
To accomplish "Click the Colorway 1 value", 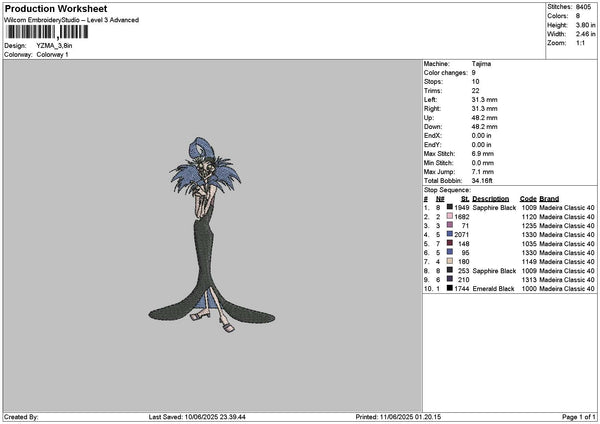I will click(53, 53).
